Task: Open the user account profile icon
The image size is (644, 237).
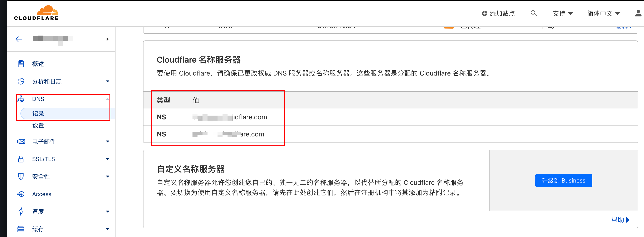Action: 638,13
